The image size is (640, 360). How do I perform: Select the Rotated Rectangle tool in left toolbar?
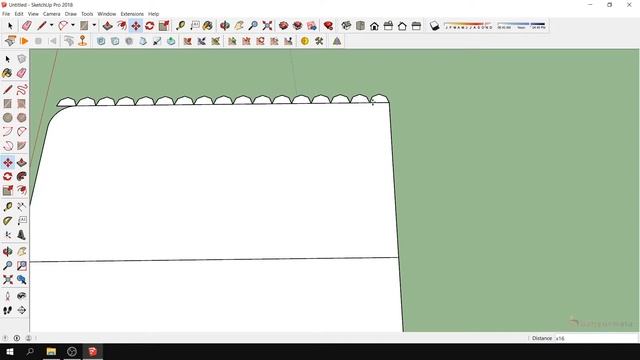(x=22, y=104)
